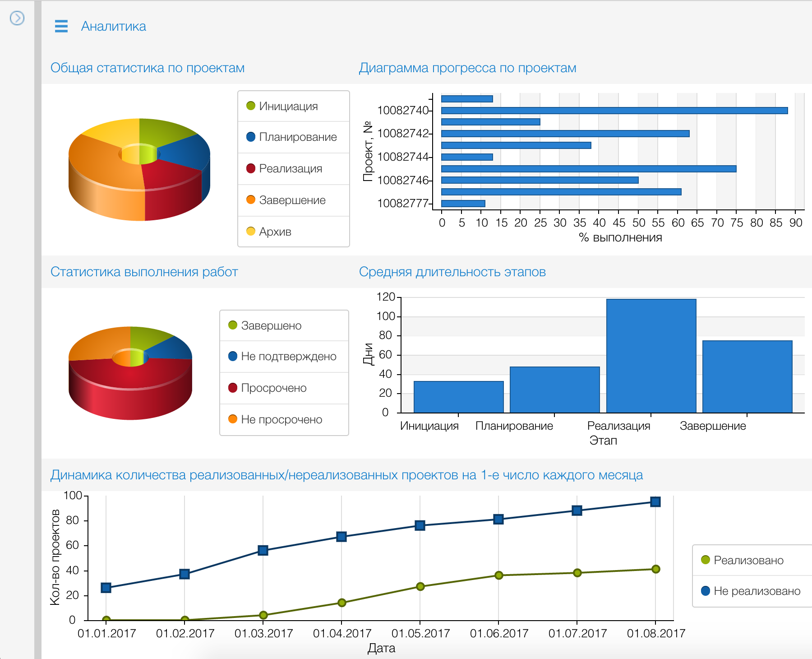Click the red Реализация legend color dot
812x659 pixels.
pos(251,168)
